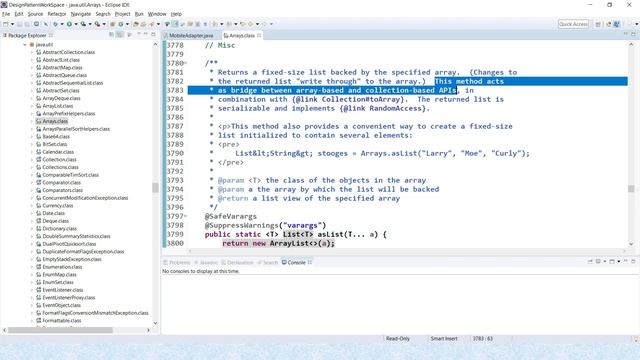Open the New file dropdown arrow
The width and height of the screenshot is (640, 360).
coord(12,24)
